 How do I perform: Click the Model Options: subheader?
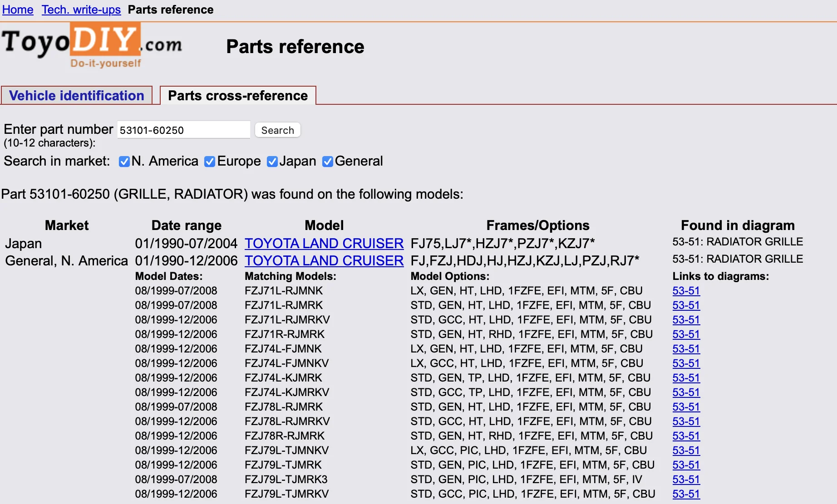(x=450, y=276)
